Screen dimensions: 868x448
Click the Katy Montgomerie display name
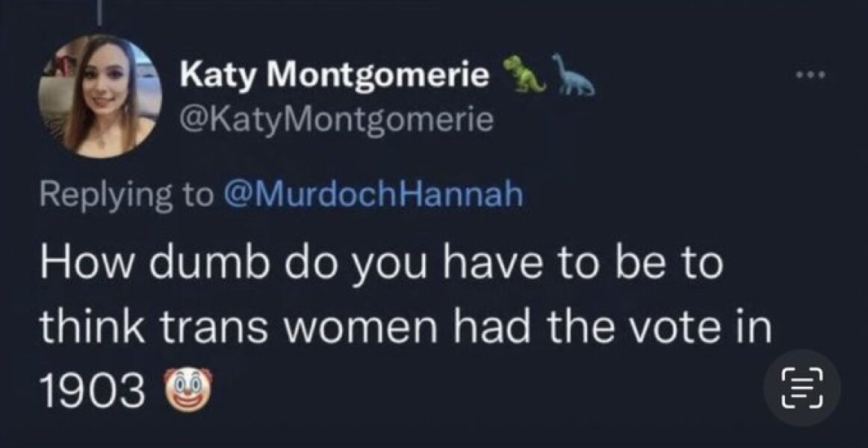(335, 76)
